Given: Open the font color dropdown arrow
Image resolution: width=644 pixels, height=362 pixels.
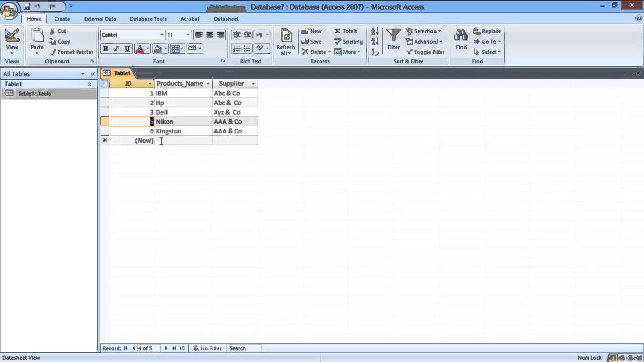Looking at the screenshot, I should (x=147, y=49).
